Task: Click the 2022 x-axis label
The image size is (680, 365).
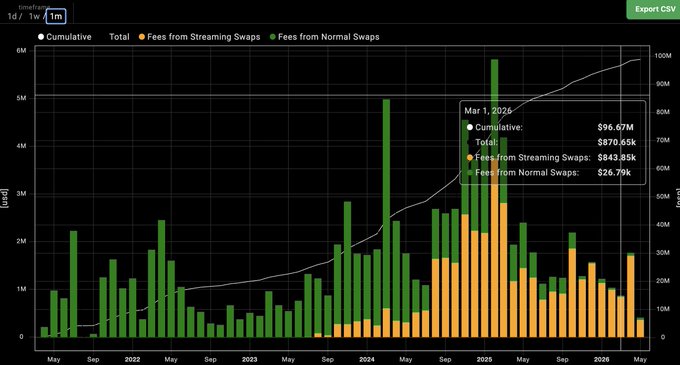Action: tap(132, 359)
